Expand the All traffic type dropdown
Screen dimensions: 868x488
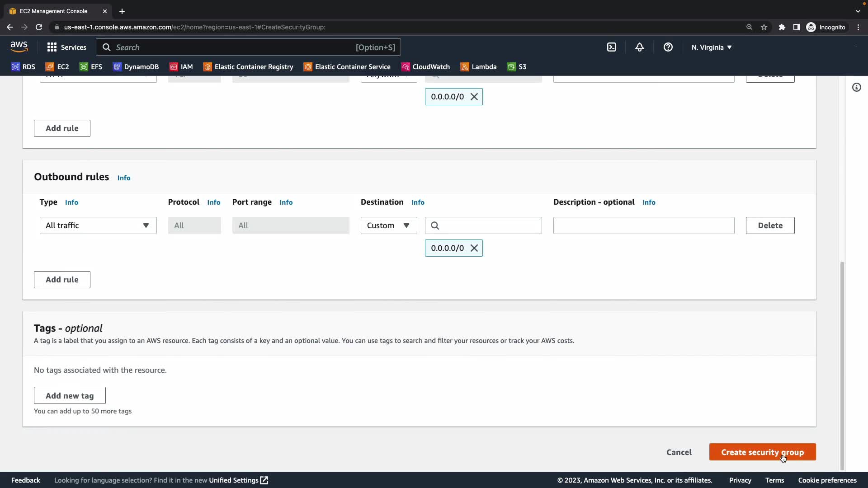pos(98,225)
